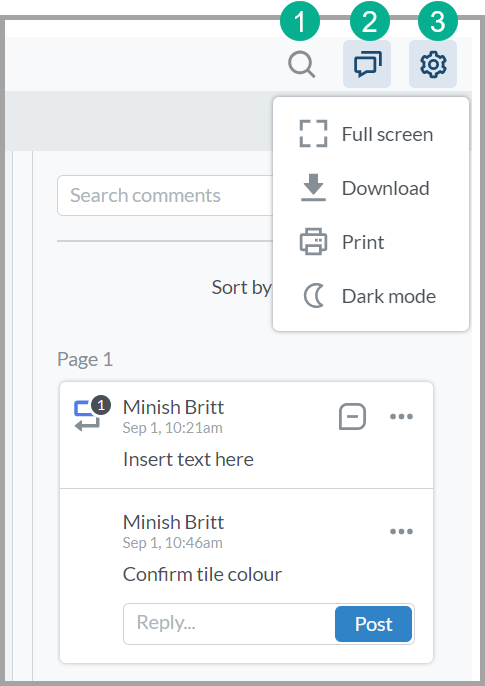The image size is (485, 686).
Task: Click the printer icon
Action: (313, 242)
